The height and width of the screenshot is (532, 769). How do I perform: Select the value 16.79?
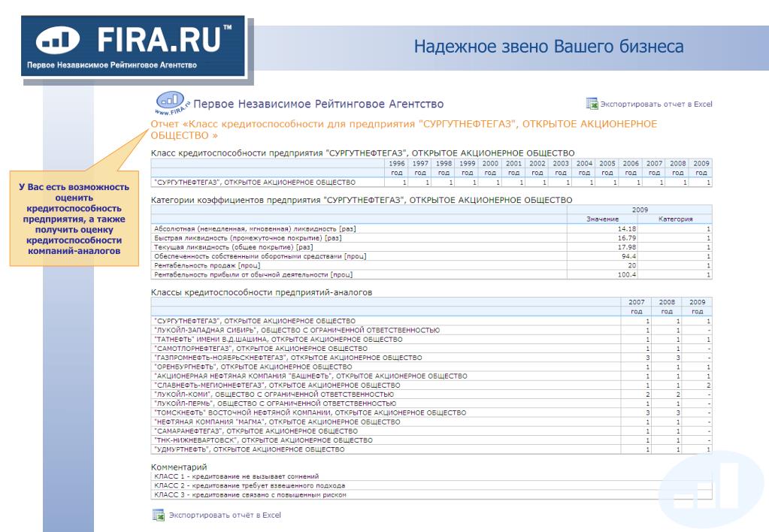[x=627, y=237]
